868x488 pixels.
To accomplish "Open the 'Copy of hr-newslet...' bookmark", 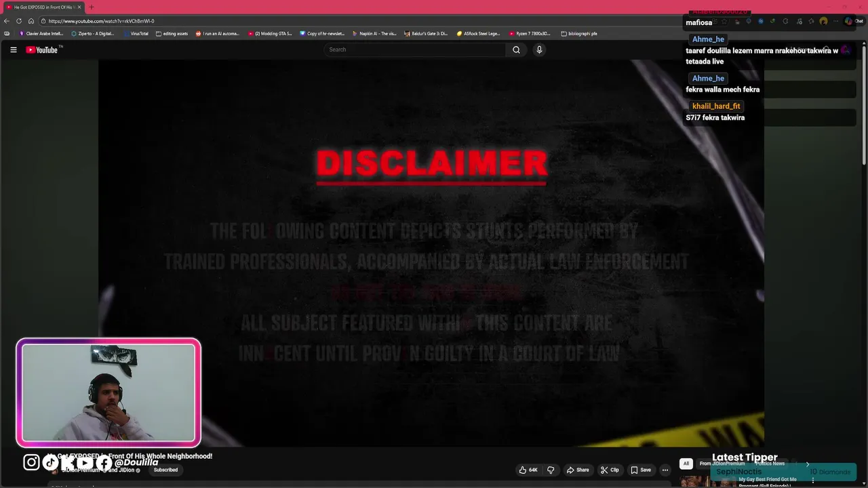I will [x=322, y=33].
